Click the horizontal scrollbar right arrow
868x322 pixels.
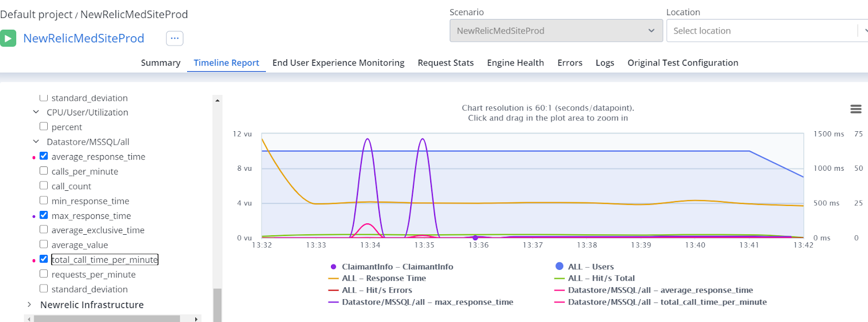click(x=196, y=319)
